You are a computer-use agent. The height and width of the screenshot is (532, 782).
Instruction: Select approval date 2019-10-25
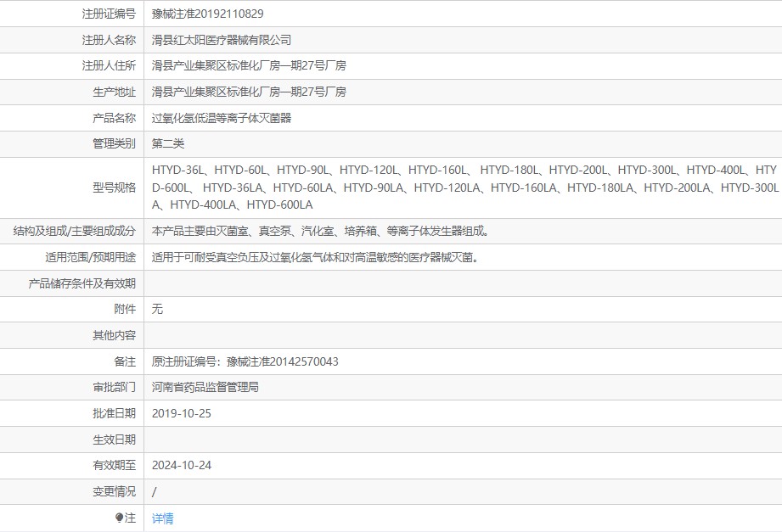coord(182,413)
